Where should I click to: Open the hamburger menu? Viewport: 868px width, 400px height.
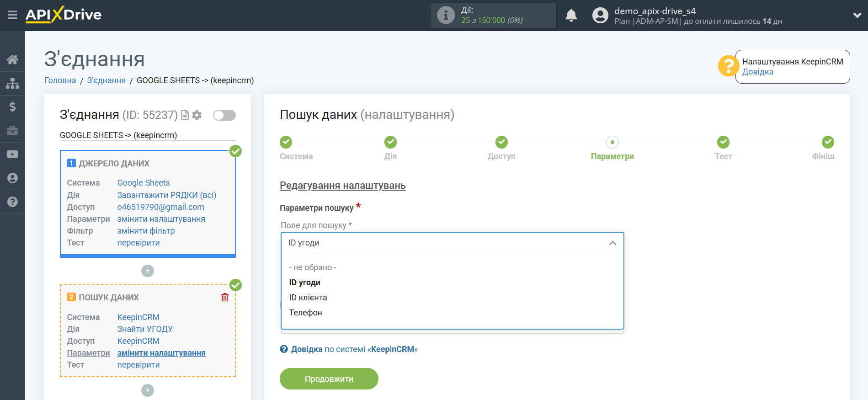coord(12,15)
